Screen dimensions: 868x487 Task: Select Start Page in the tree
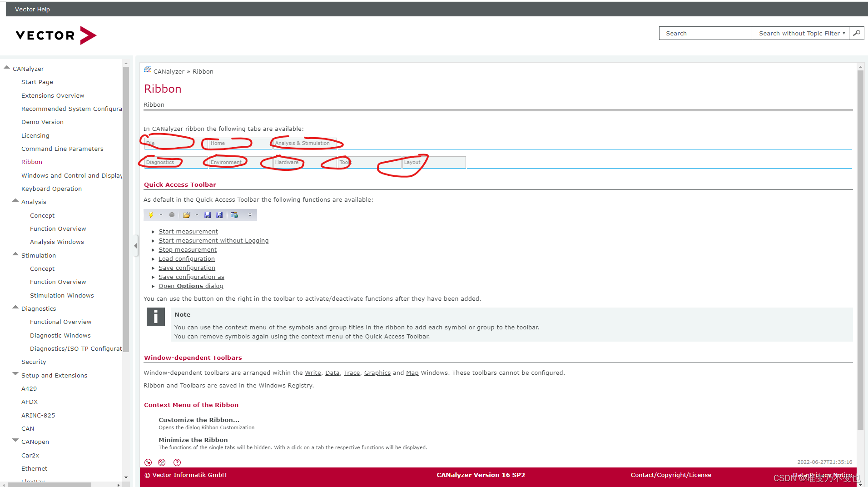click(x=37, y=82)
